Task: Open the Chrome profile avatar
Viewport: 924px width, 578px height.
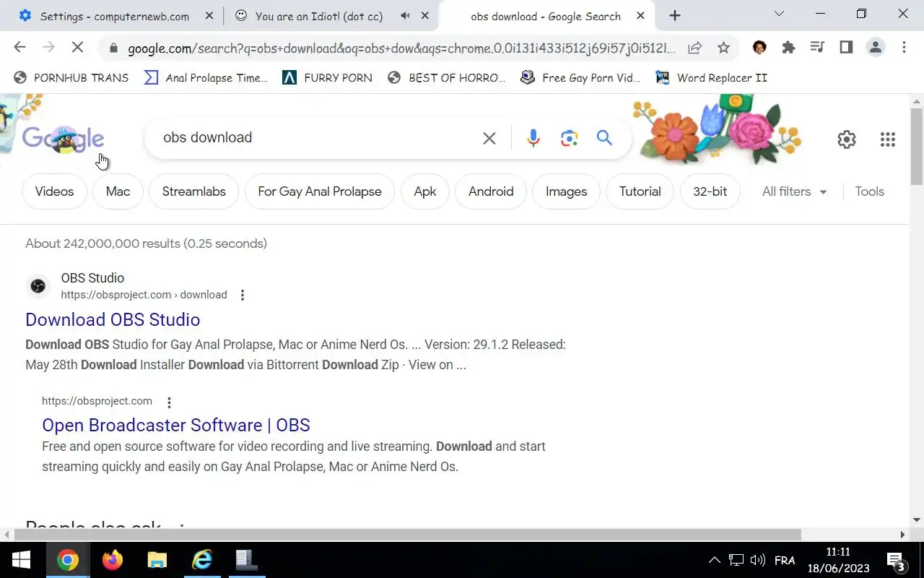Action: point(876,48)
